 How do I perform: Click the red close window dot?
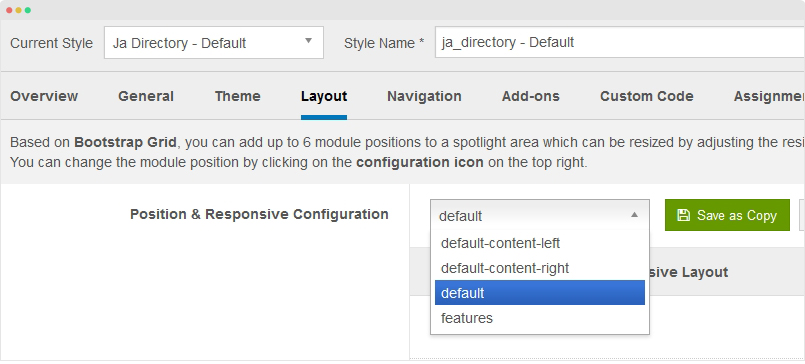pyautogui.click(x=9, y=10)
